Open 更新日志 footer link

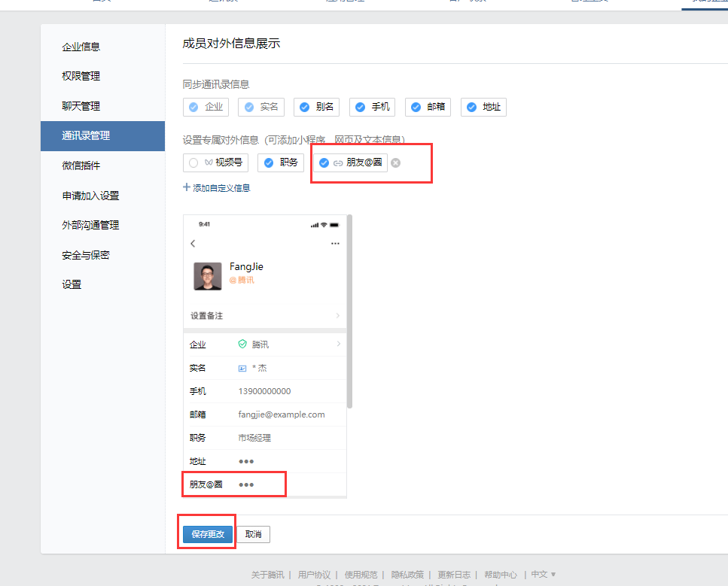(454, 575)
